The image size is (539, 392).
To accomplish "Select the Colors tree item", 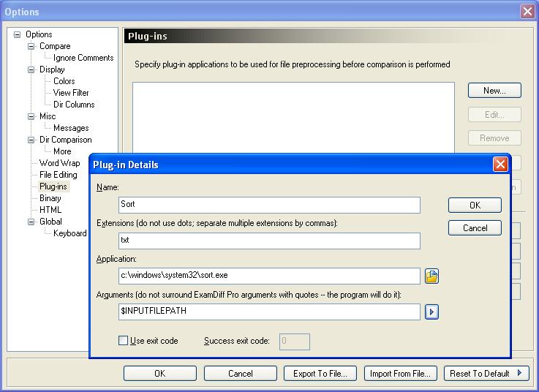I will click(64, 81).
